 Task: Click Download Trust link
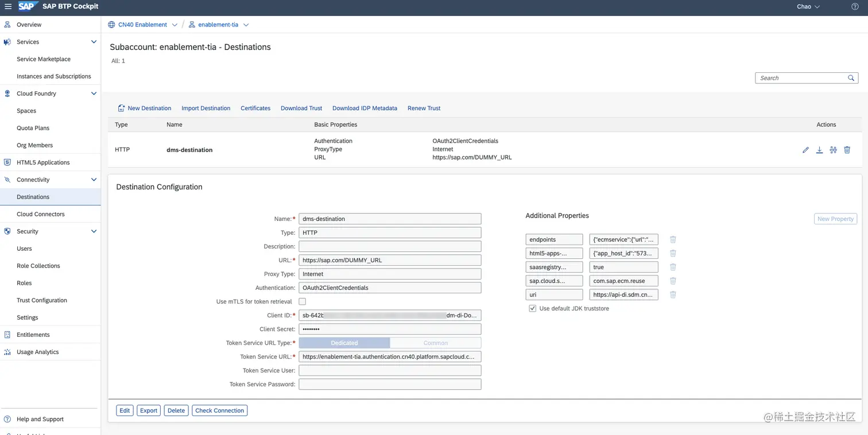(x=301, y=108)
